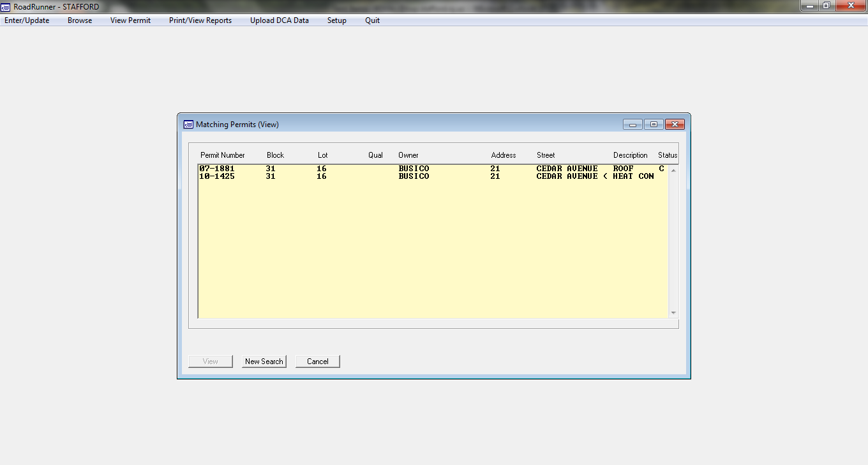Close the RoadRunner main window
Screen dimensions: 868x465
pyautogui.click(x=851, y=5)
